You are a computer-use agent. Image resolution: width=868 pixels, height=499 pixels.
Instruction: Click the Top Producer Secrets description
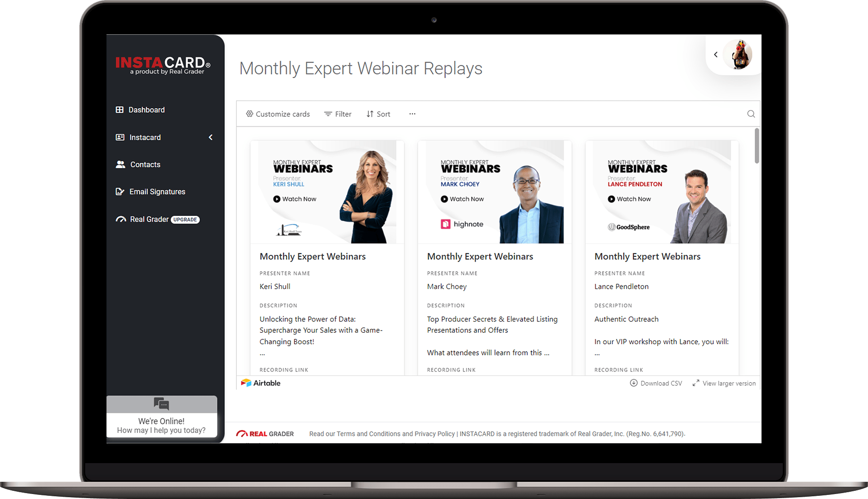[492, 325]
